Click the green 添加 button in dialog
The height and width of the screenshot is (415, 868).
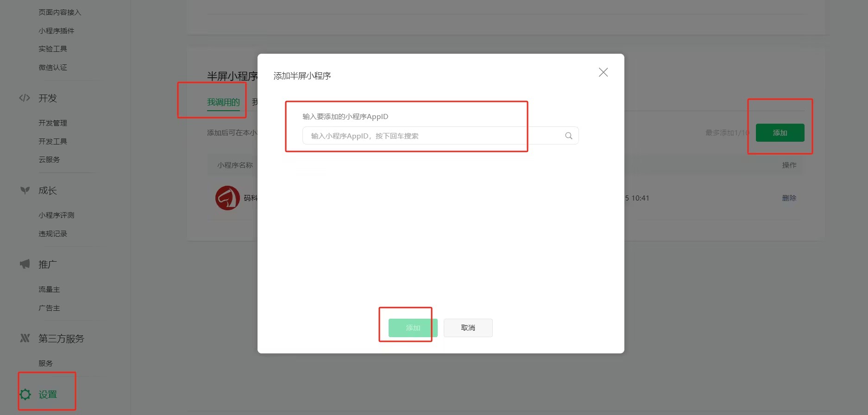pos(413,328)
